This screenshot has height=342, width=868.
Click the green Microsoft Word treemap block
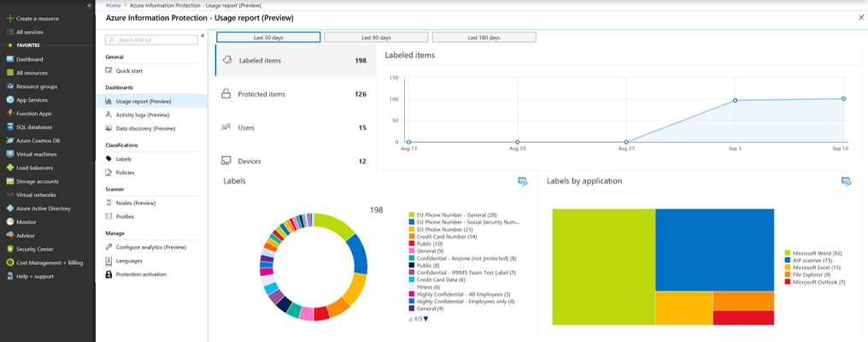(x=603, y=267)
